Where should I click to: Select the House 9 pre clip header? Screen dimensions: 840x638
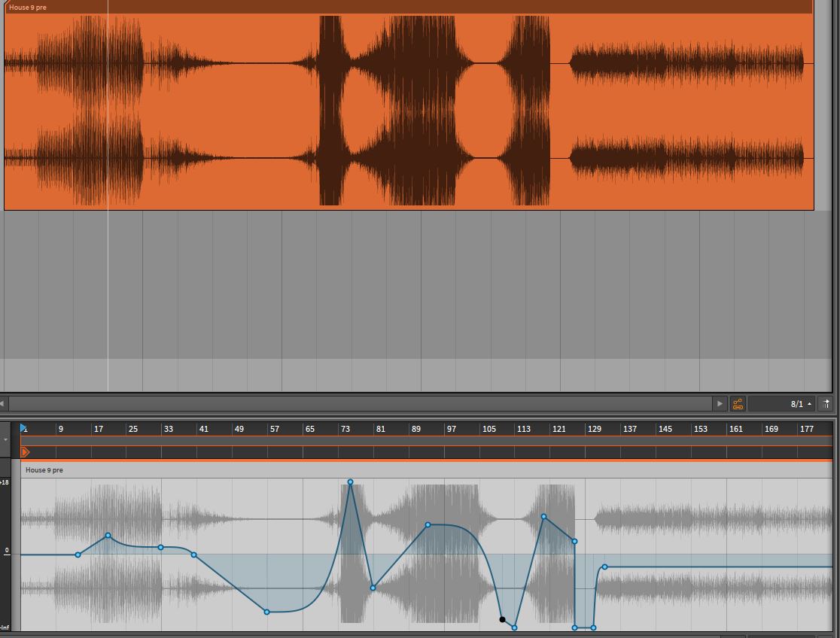click(406, 8)
